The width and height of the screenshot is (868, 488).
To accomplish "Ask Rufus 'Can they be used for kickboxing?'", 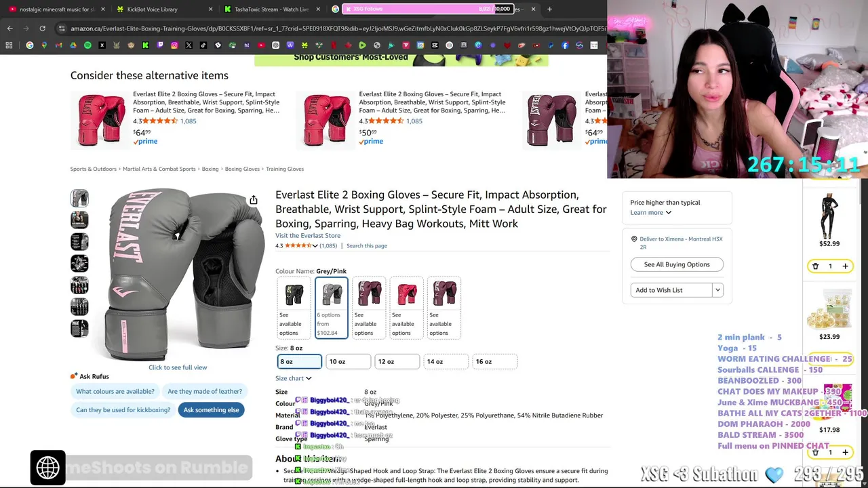I will (123, 410).
